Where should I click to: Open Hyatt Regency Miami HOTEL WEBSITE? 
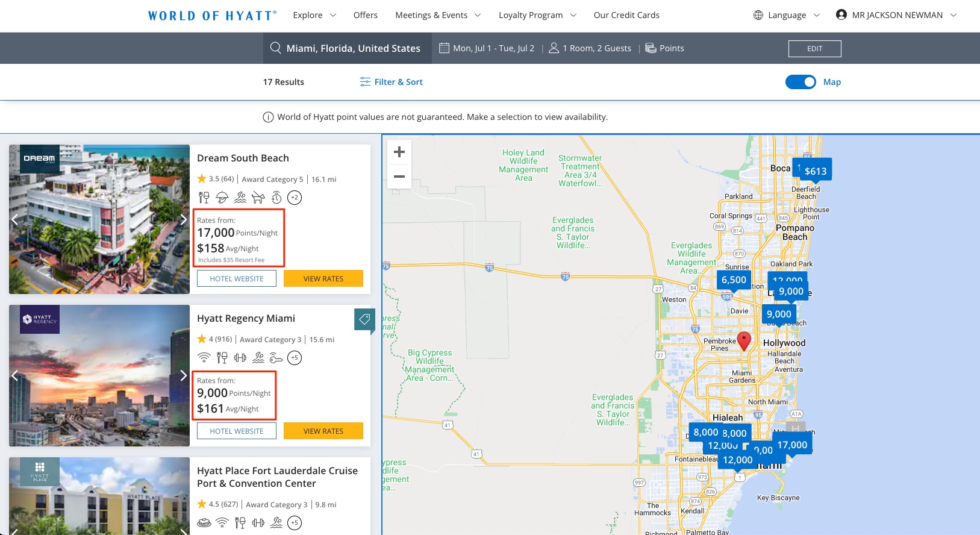pyautogui.click(x=237, y=431)
